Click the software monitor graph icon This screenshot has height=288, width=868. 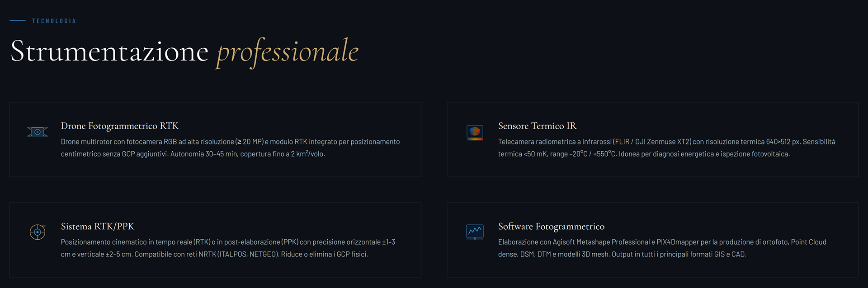click(475, 232)
